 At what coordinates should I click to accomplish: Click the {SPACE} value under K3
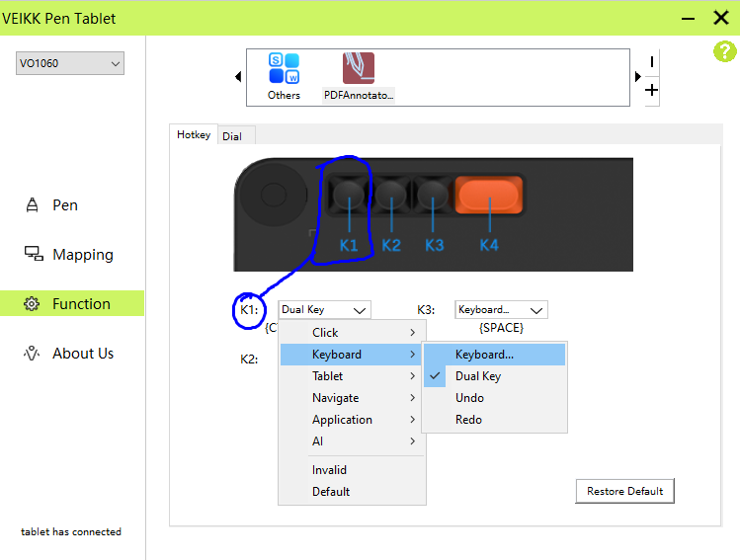501,328
